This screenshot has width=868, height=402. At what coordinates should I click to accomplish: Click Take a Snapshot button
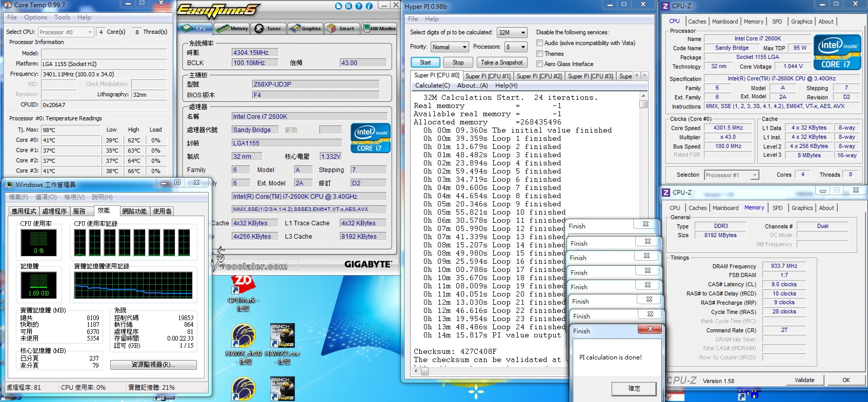[x=501, y=62]
